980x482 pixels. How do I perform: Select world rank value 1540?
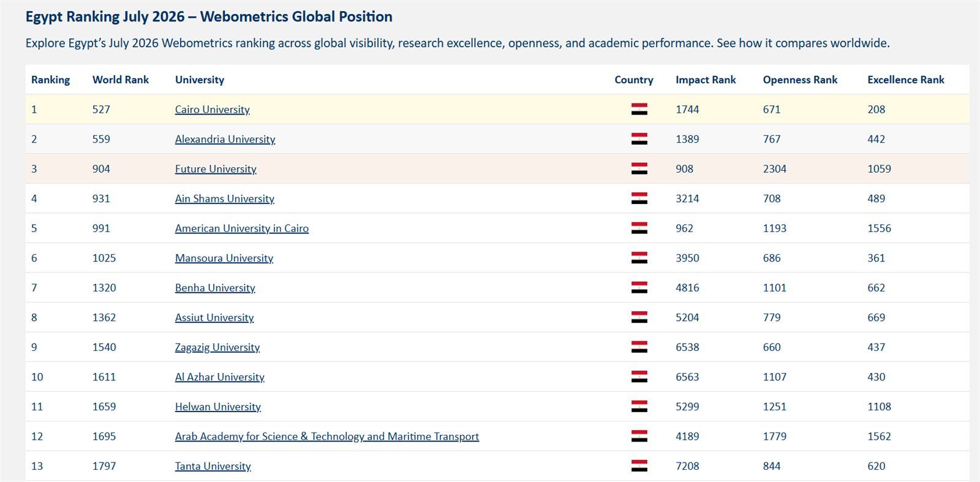tap(104, 347)
